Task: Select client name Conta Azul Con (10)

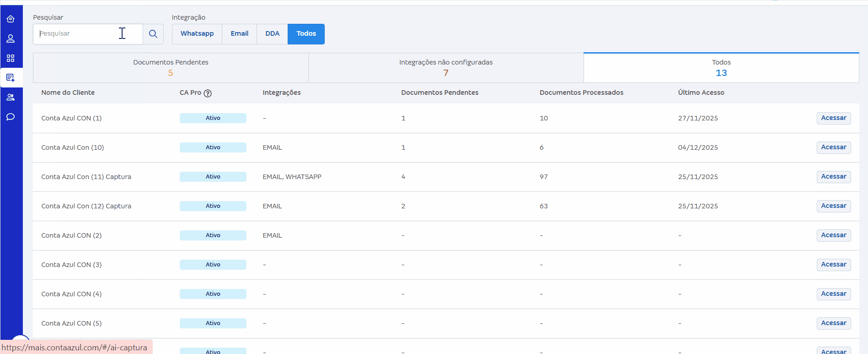Action: click(x=73, y=147)
